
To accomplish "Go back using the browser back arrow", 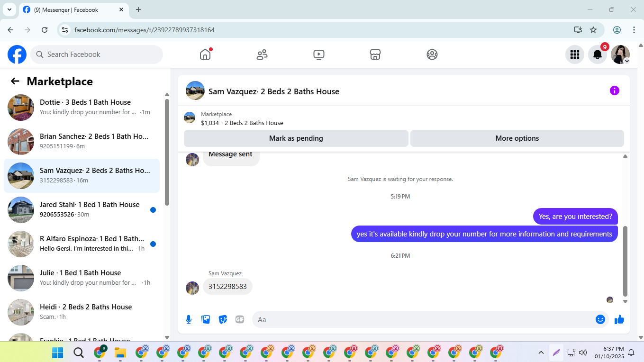I will tap(10, 30).
